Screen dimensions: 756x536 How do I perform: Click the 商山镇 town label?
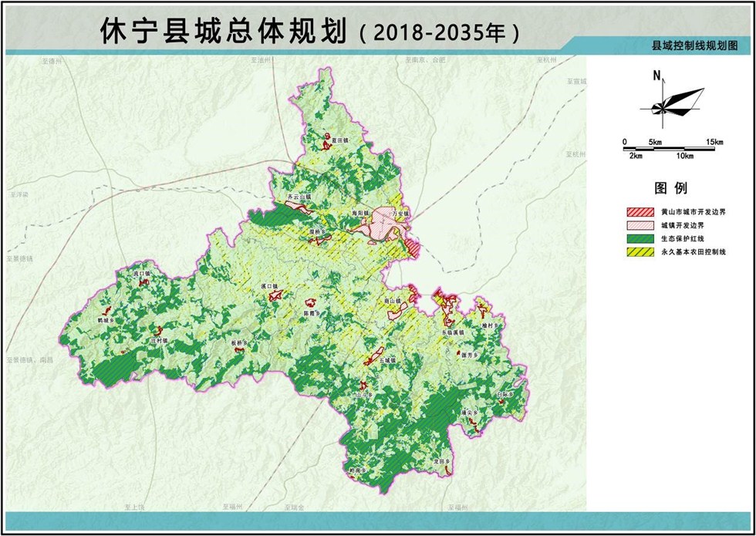click(x=394, y=301)
